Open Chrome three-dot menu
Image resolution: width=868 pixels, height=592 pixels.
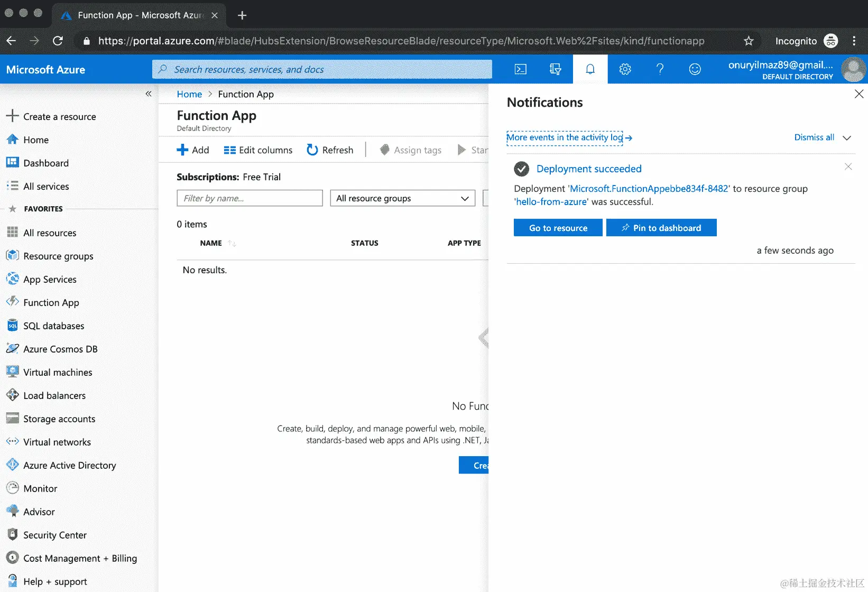(854, 41)
